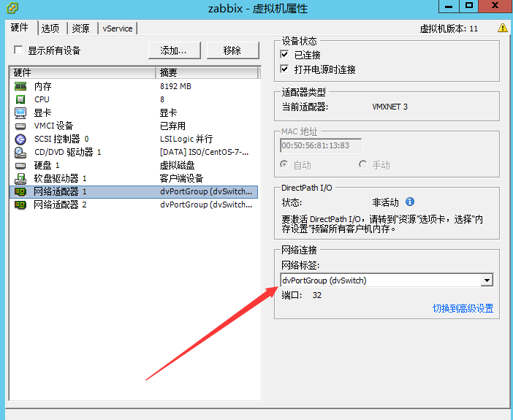Click the 虚拟机版本: 11 label

449,28
